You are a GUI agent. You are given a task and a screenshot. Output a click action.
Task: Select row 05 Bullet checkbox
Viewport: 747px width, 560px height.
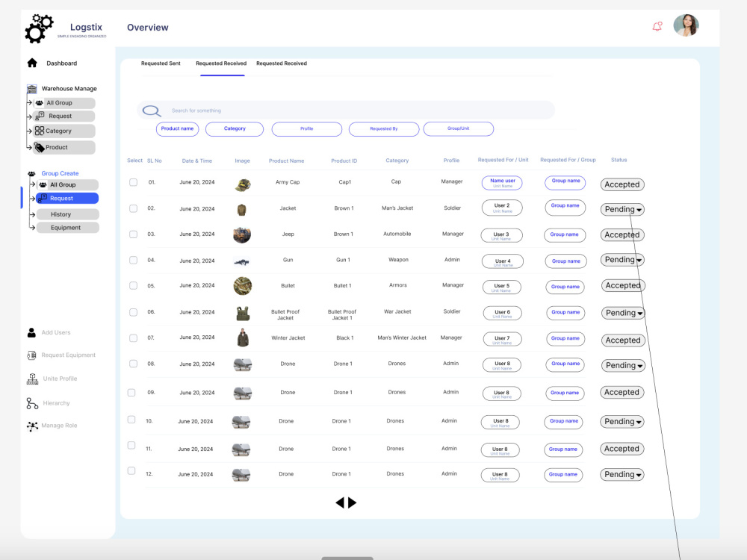coord(134,286)
